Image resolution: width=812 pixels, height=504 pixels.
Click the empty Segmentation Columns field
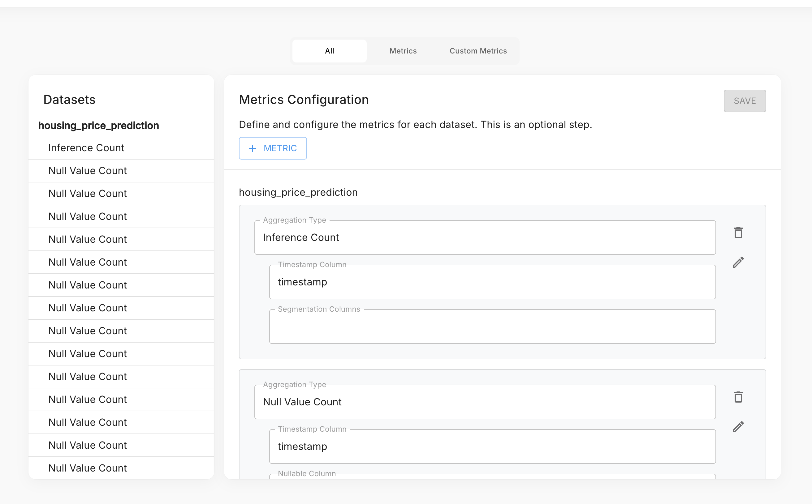(x=492, y=326)
